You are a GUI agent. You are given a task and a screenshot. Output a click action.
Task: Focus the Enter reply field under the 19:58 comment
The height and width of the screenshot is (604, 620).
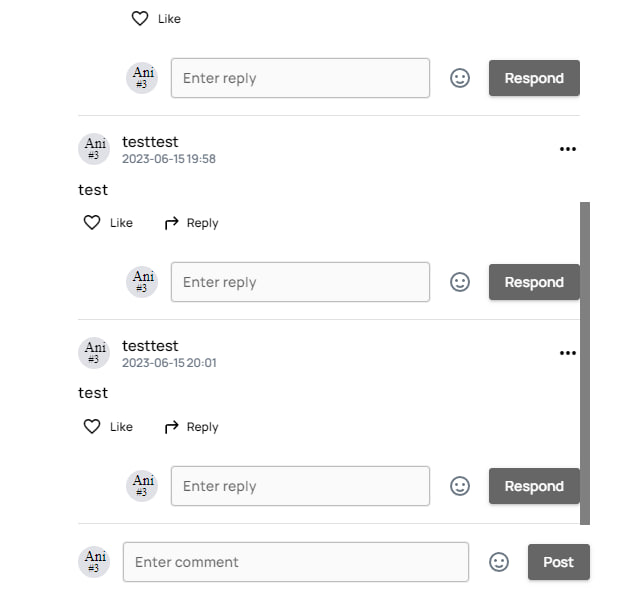pos(300,282)
